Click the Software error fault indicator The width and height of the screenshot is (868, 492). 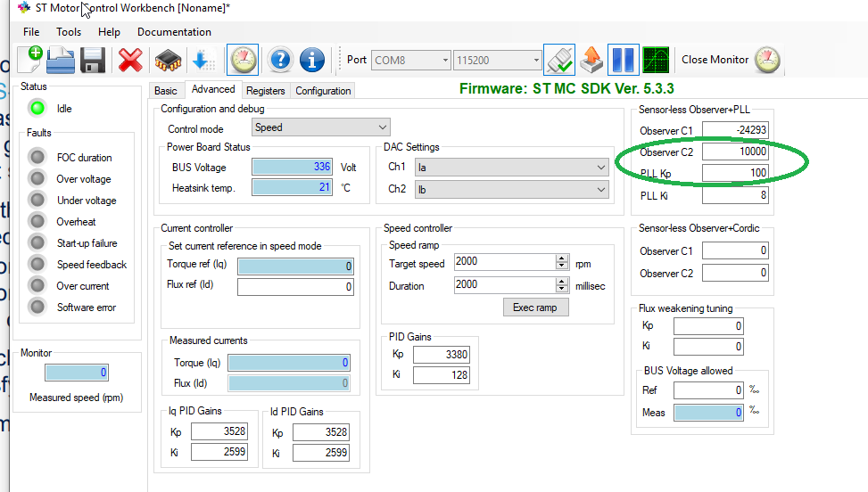[37, 307]
